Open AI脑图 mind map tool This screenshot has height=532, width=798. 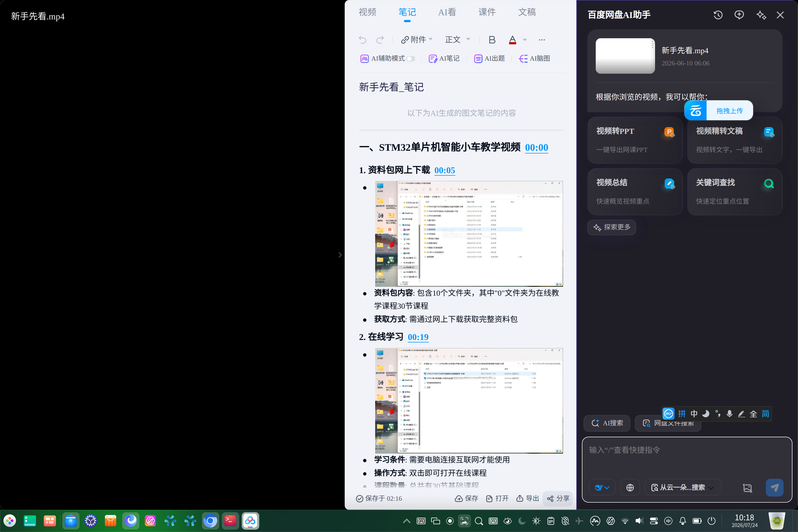click(534, 58)
